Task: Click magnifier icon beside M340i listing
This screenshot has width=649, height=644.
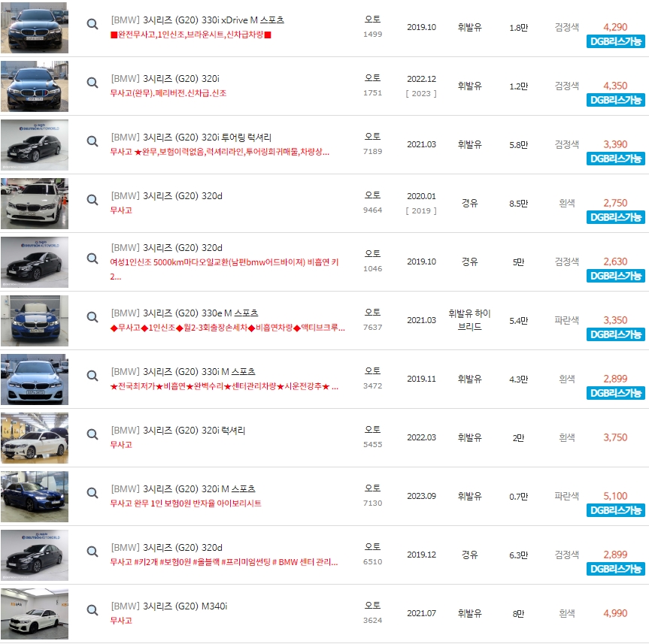Action: coord(92,610)
